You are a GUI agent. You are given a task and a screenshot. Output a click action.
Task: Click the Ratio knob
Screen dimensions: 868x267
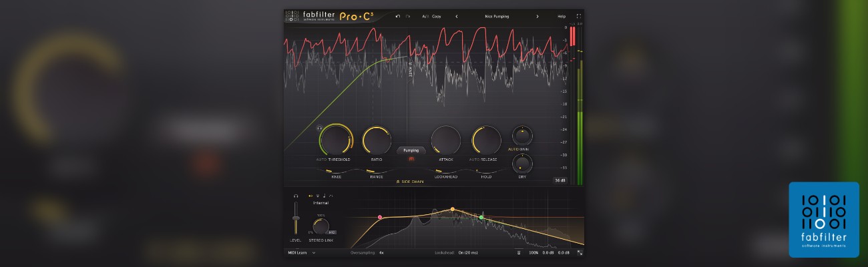click(377, 140)
